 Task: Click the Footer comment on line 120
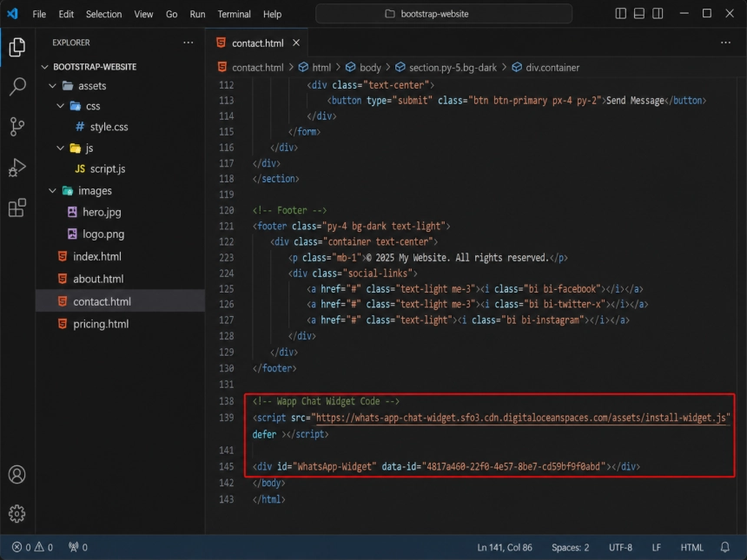tap(289, 210)
